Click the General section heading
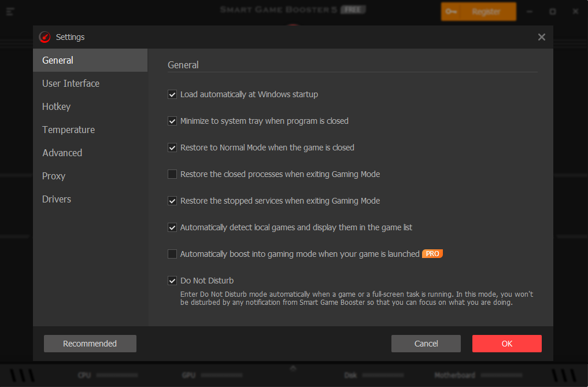 pos(183,65)
